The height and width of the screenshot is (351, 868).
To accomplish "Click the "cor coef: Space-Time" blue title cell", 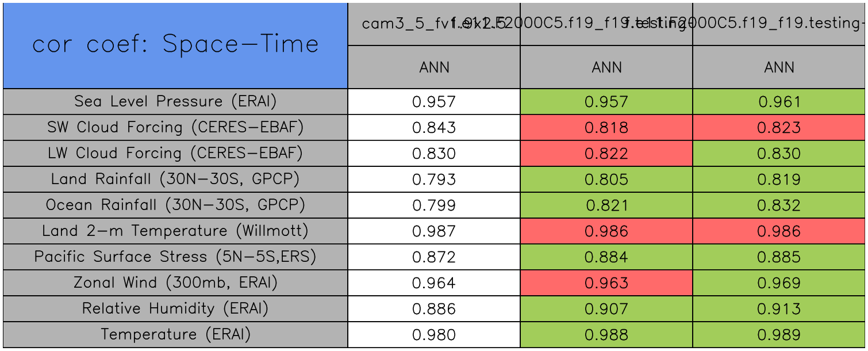I will coord(175,45).
